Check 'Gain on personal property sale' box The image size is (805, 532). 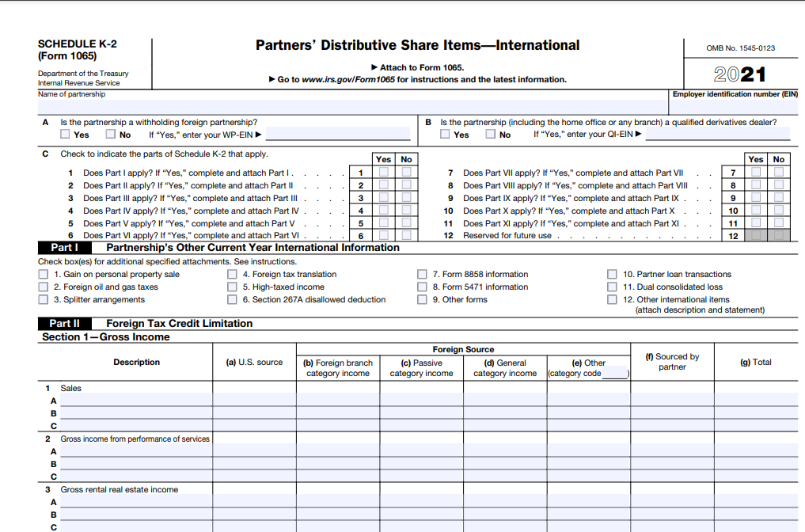[43, 275]
